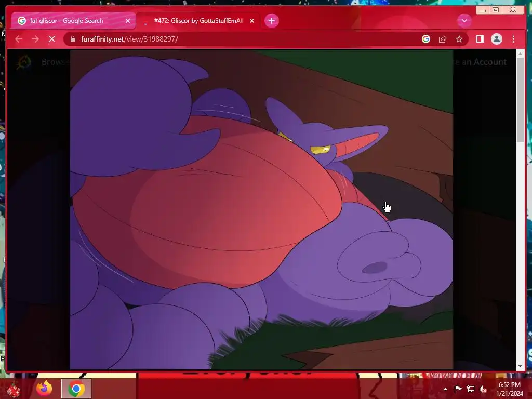Open the Browse link in the site header

(56, 62)
